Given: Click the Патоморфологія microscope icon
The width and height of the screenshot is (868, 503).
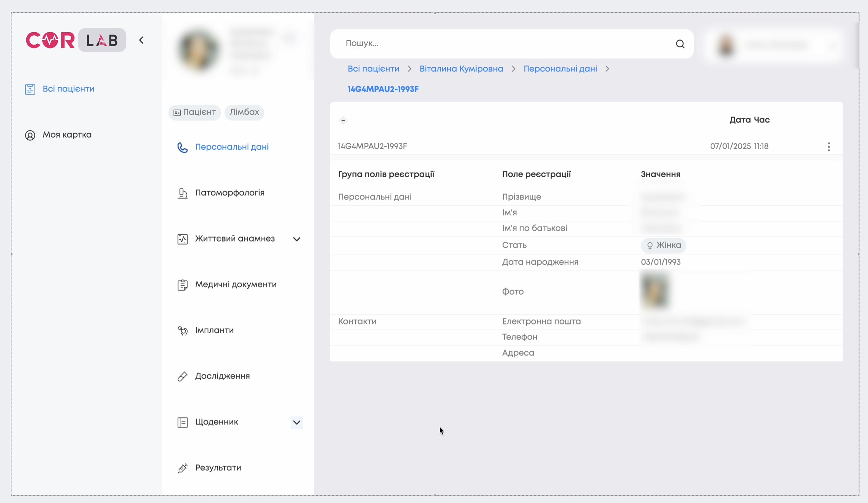Looking at the screenshot, I should point(183,193).
